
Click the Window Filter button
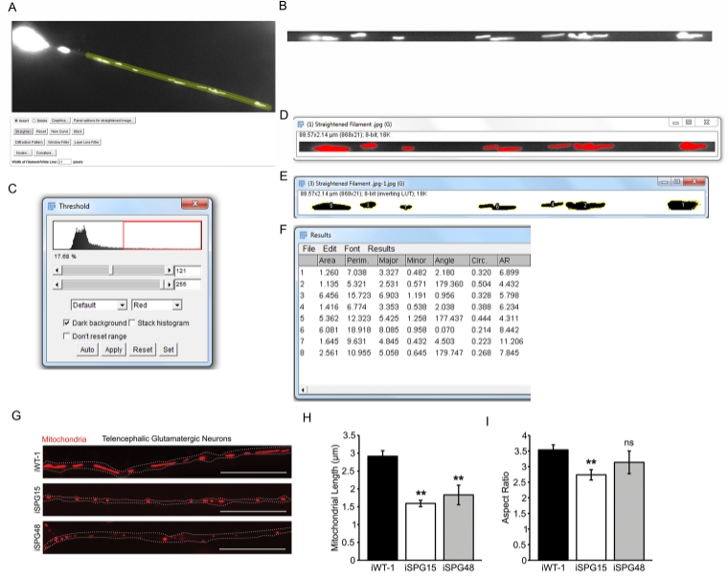click(x=58, y=142)
